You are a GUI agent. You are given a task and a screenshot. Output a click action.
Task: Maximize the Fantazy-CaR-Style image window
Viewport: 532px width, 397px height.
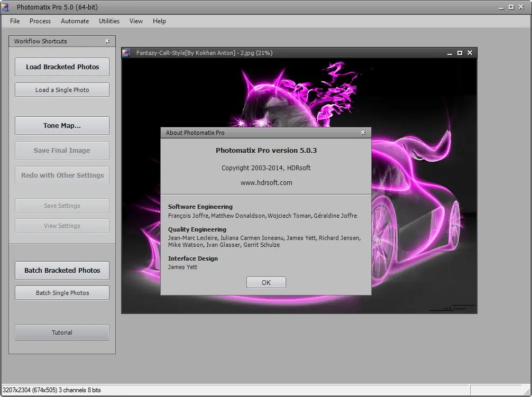pos(460,53)
